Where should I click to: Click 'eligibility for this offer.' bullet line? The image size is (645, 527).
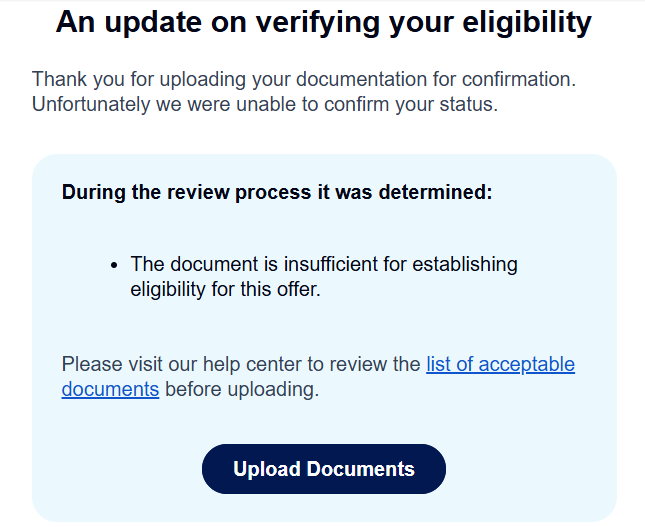tap(224, 290)
